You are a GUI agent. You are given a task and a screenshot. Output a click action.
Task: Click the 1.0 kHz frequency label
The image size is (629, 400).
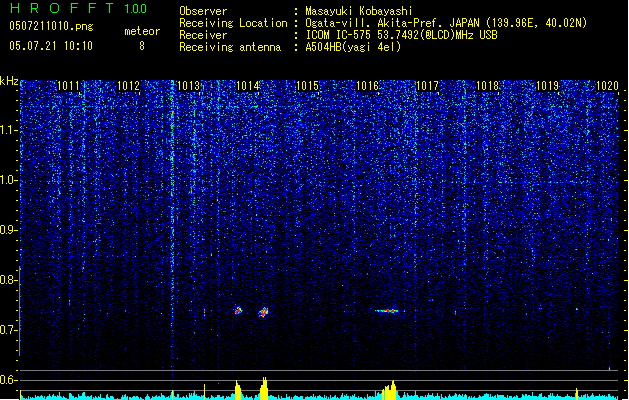pyautogui.click(x=9, y=180)
